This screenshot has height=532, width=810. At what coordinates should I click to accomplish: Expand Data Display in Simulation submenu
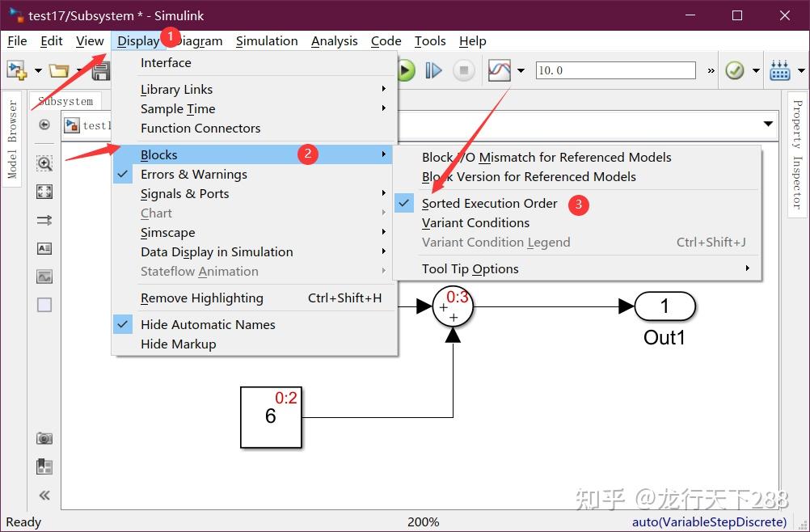pyautogui.click(x=254, y=252)
